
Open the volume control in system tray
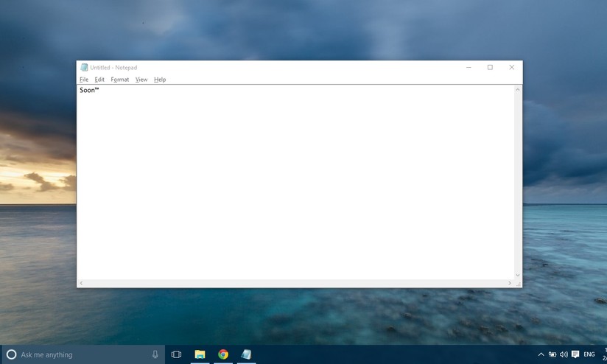[x=564, y=354]
